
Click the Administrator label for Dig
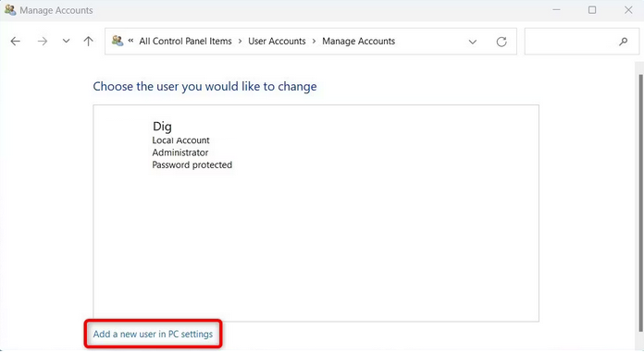pyautogui.click(x=180, y=152)
